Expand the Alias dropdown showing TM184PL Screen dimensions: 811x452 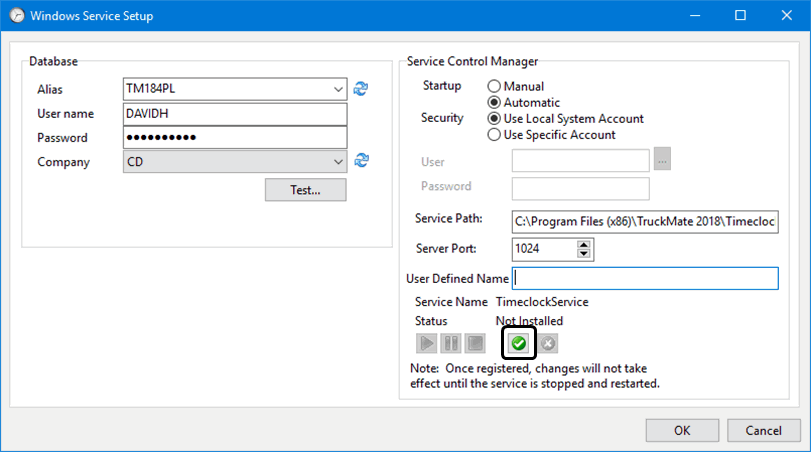tap(336, 90)
